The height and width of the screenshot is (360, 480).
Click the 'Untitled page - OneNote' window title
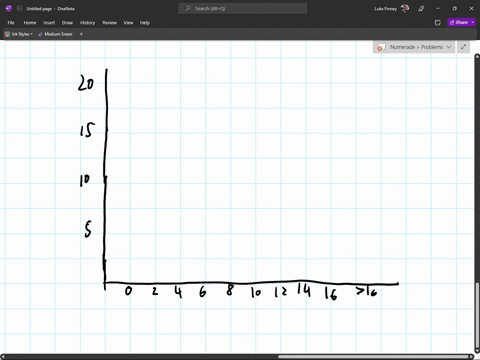51,9
